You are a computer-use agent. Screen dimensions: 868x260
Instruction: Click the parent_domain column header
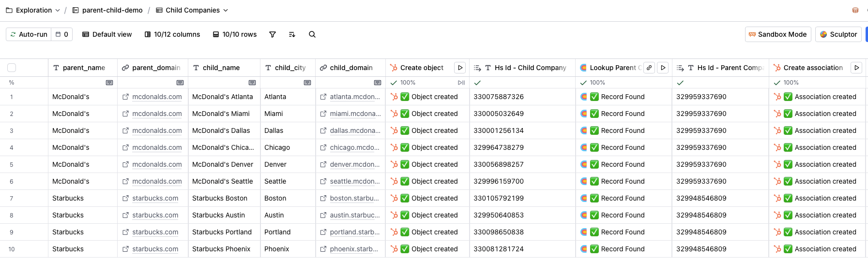tap(152, 68)
